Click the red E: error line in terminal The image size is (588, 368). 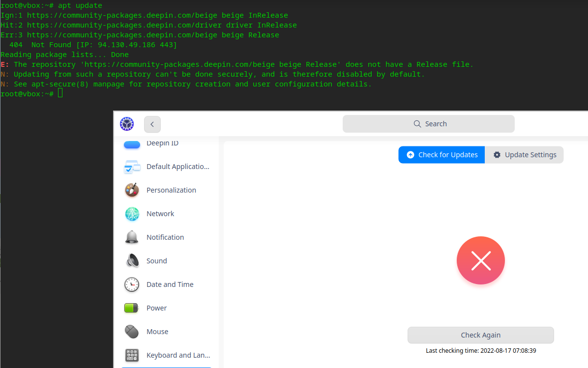pos(237,64)
